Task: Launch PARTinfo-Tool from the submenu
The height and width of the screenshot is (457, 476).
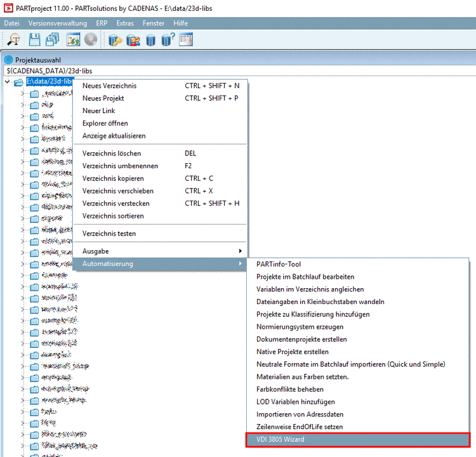Action: coord(358,264)
